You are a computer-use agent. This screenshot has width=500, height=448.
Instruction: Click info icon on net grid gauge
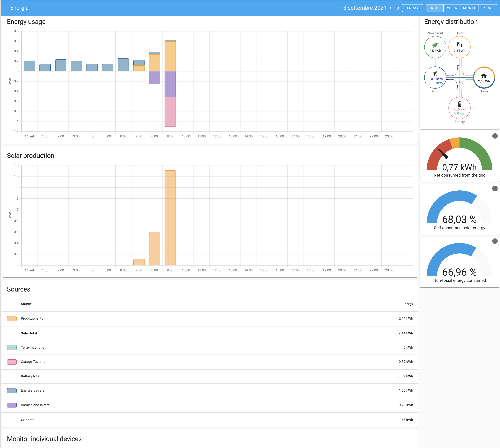click(x=495, y=136)
